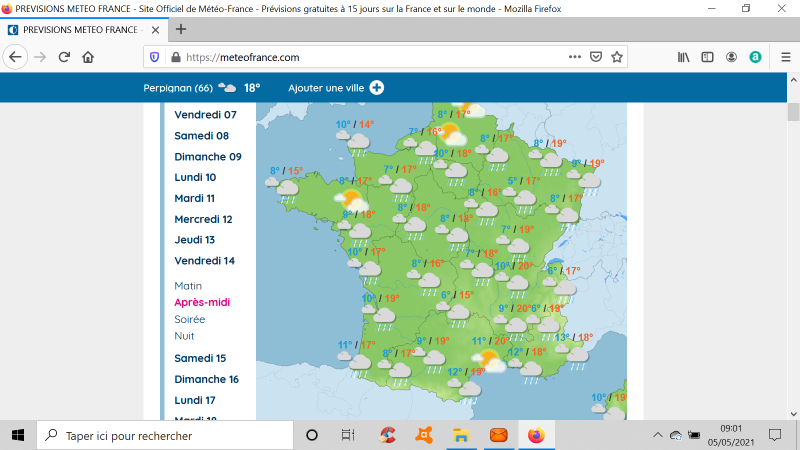Select Vendredi 07 forecast day
Image resolution: width=800 pixels, height=450 pixels.
(x=206, y=115)
